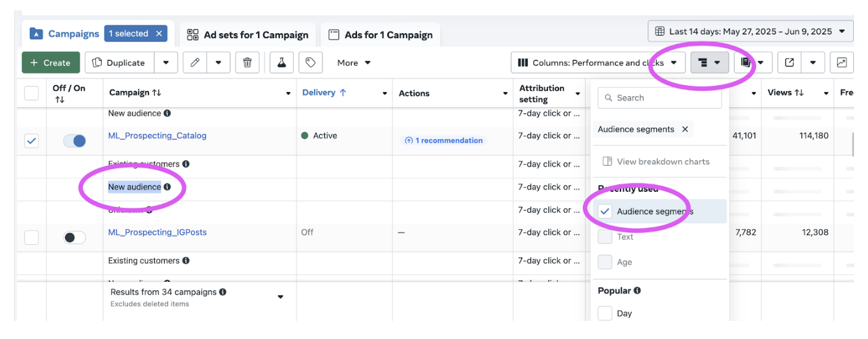The height and width of the screenshot is (339, 868).
Task: Click the Active delivery status cell
Action: 320,136
